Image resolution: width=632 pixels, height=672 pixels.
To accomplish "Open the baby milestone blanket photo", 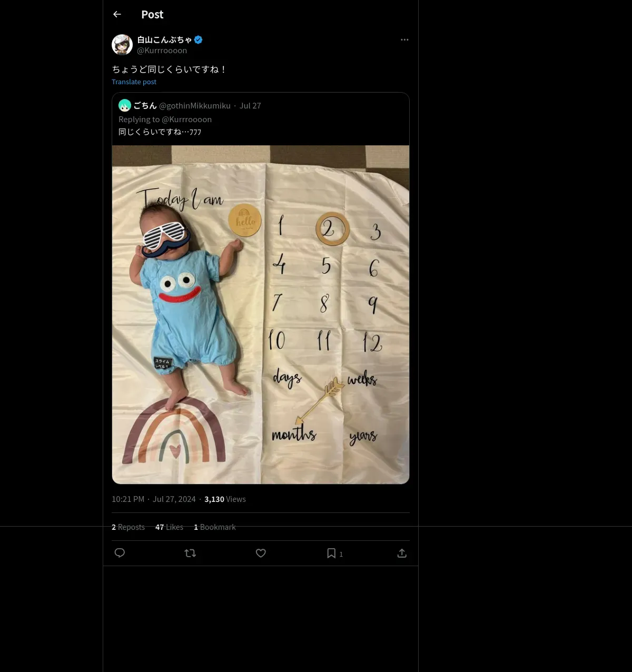I will [261, 314].
